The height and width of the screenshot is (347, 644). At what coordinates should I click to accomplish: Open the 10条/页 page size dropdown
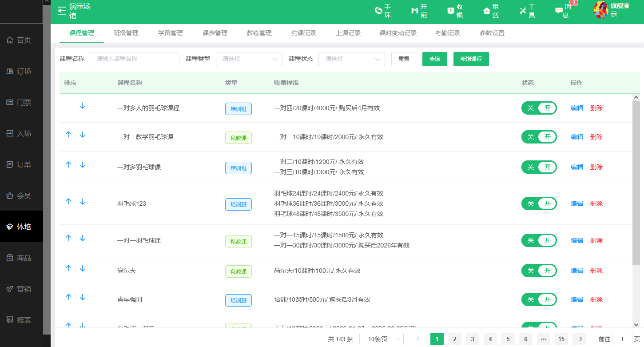(381, 339)
